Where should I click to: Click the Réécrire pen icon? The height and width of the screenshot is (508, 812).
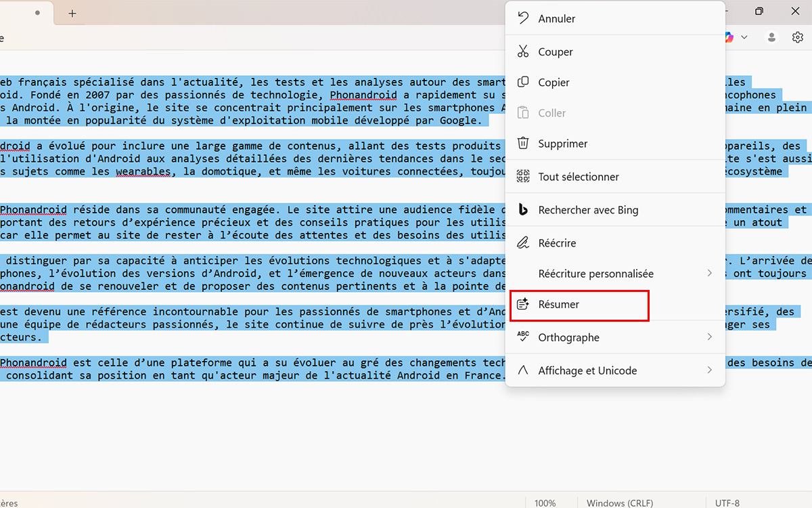coord(523,242)
